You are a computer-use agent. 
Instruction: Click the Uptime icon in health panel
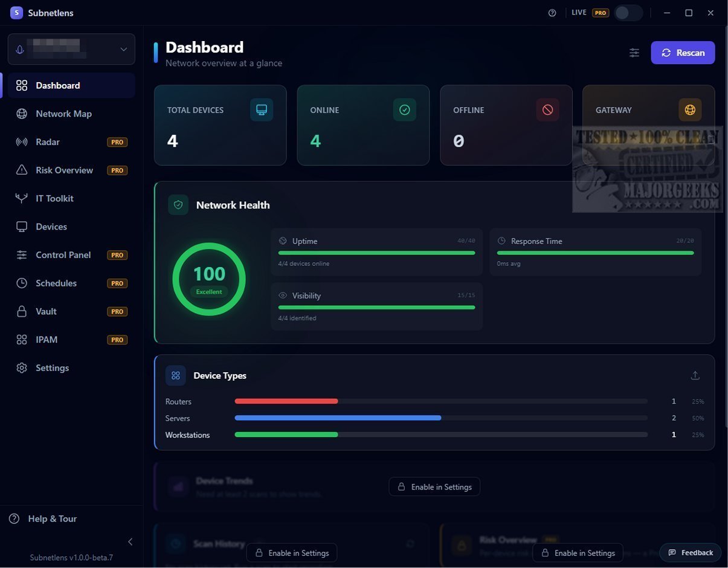pyautogui.click(x=283, y=241)
